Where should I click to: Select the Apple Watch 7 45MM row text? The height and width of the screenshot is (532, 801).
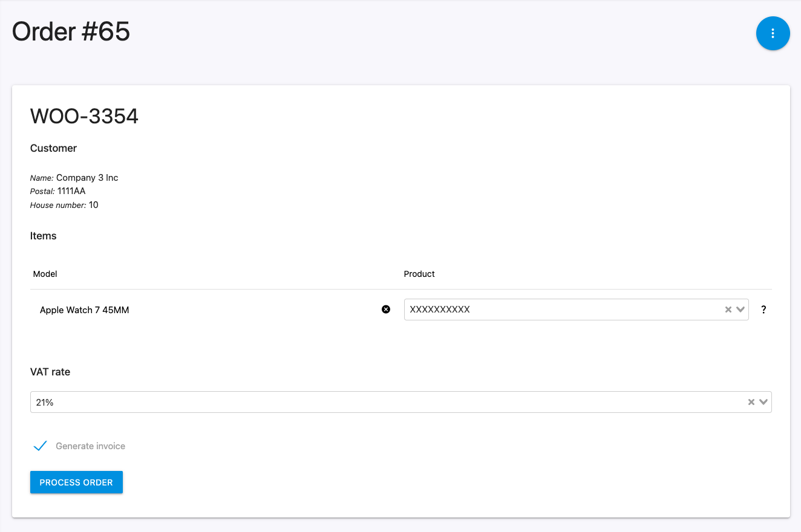[85, 310]
